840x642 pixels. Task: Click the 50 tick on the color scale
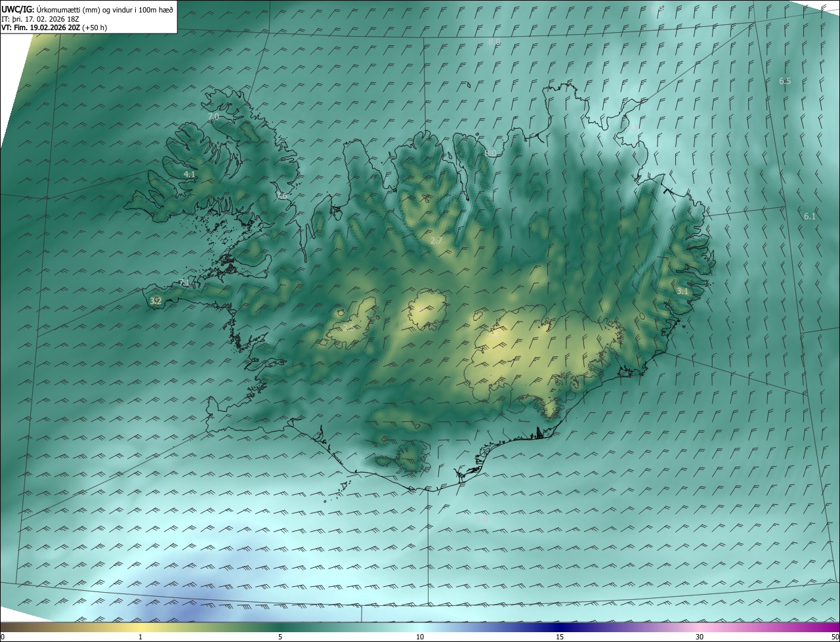coord(835,637)
